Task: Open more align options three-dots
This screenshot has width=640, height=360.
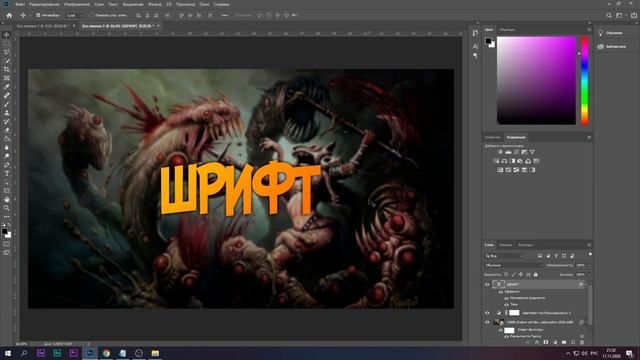Action: coord(224,16)
